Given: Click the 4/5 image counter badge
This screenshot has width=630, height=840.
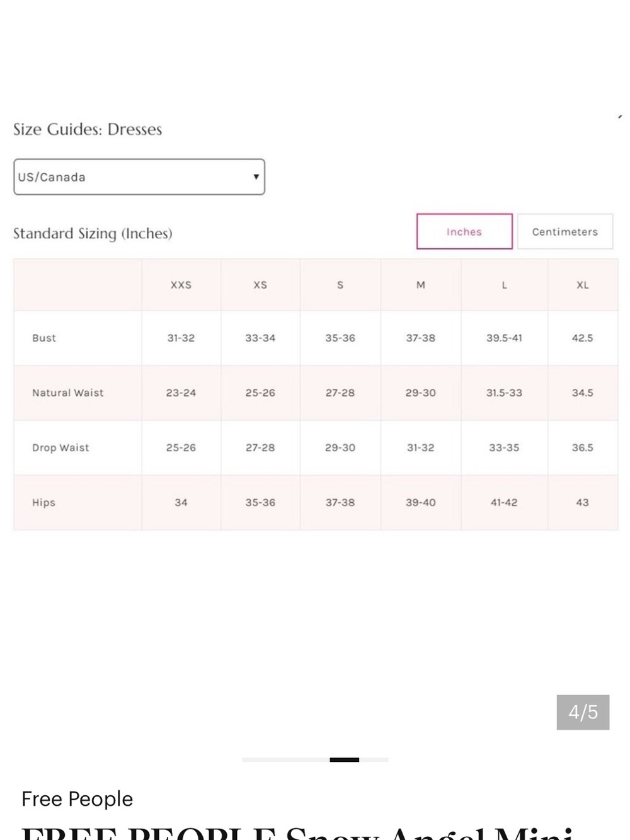Looking at the screenshot, I should [x=583, y=712].
